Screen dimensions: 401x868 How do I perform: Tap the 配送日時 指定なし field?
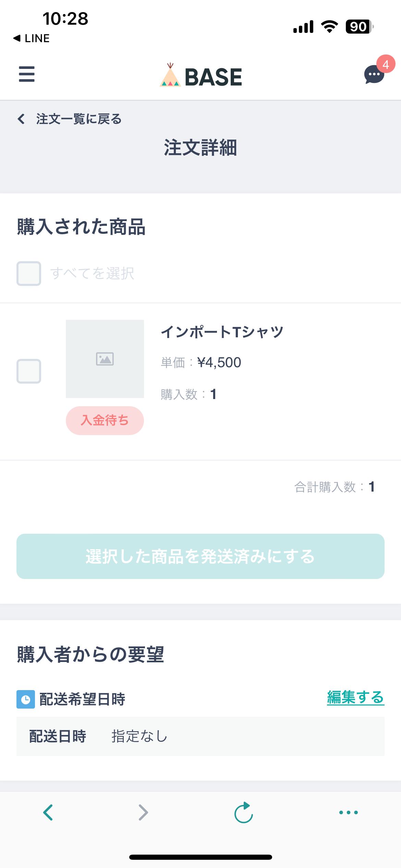point(200,736)
